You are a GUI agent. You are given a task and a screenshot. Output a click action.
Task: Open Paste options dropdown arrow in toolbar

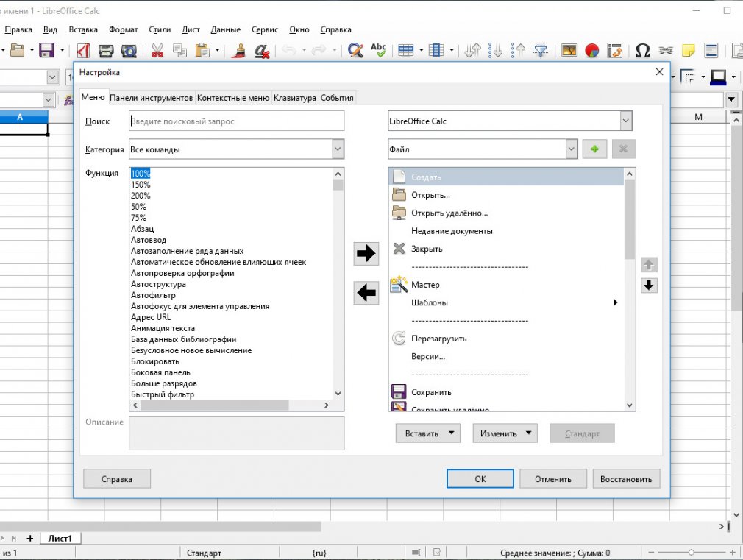[217, 50]
